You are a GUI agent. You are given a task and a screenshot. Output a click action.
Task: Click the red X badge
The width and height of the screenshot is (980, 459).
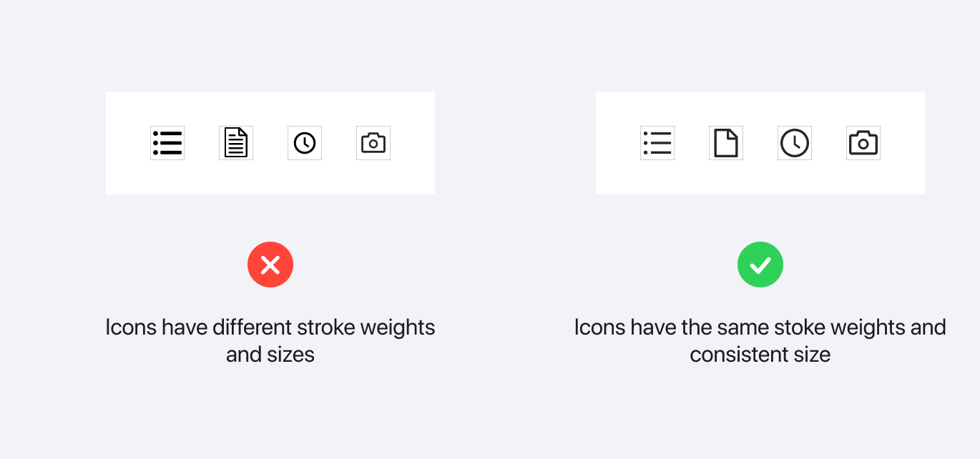pos(270,265)
